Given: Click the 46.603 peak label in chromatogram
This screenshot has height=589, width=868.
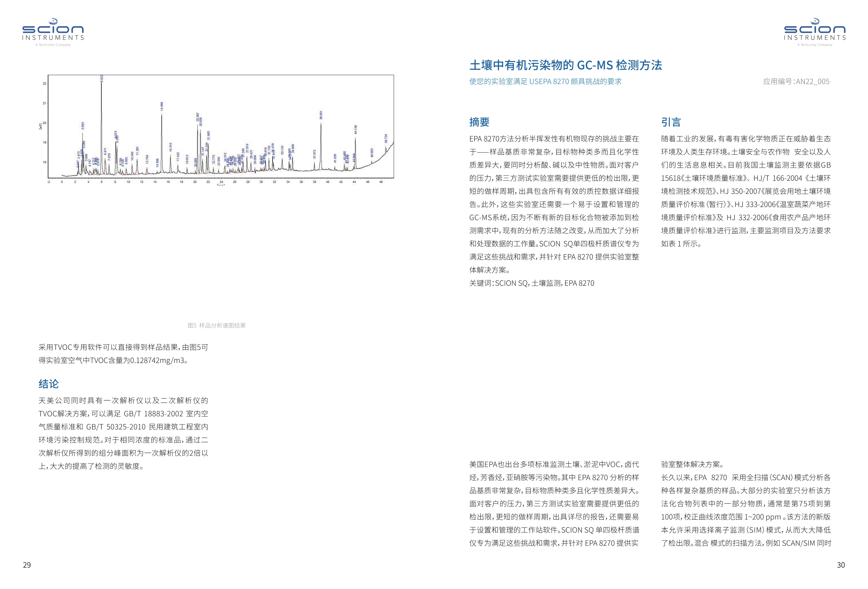Looking at the screenshot, I should click(x=372, y=153).
